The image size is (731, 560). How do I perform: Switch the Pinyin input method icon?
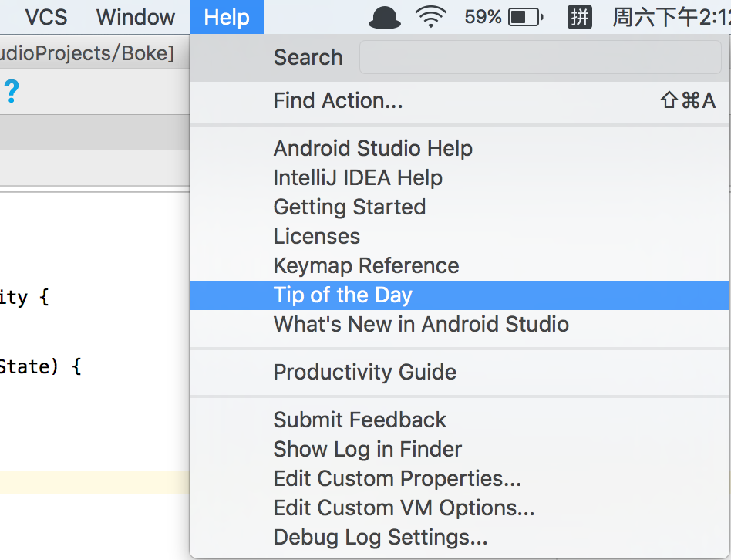tap(580, 17)
